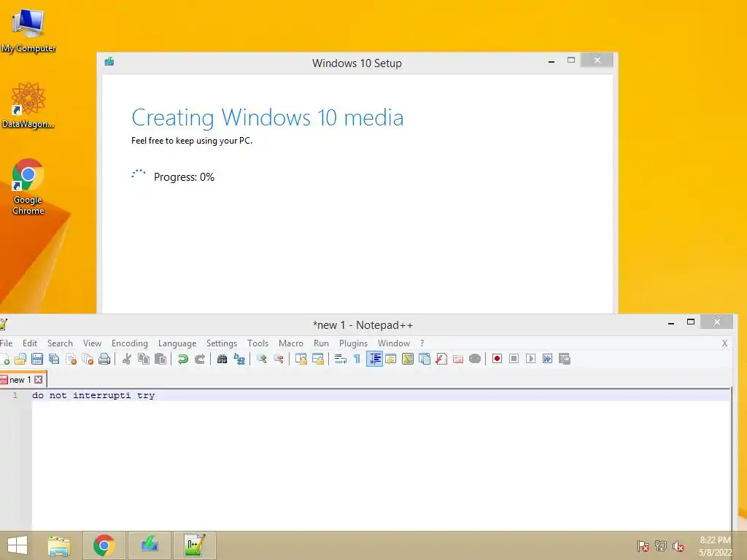Click the X at menu bar right end
Viewport: 747px width, 560px height.
click(724, 343)
